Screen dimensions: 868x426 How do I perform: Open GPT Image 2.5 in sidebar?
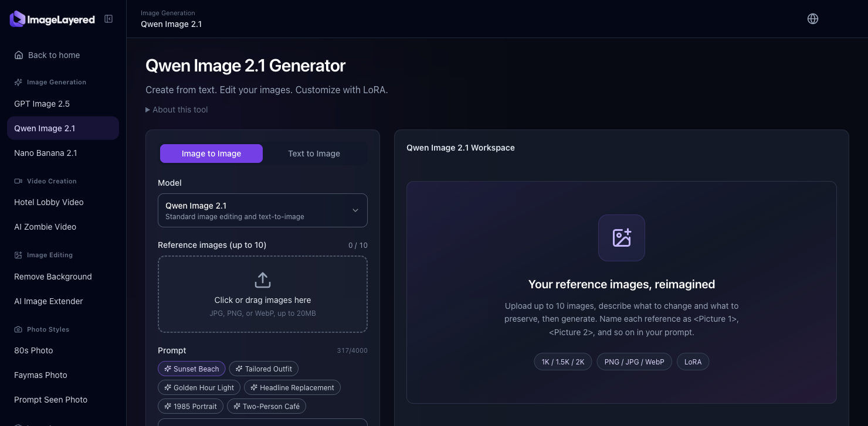click(x=63, y=104)
